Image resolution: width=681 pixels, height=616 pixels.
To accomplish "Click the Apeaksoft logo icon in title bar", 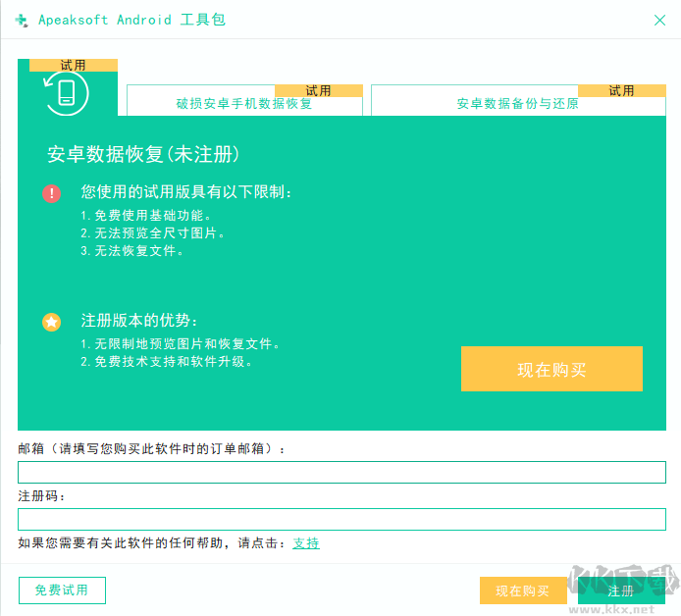I will (x=22, y=21).
